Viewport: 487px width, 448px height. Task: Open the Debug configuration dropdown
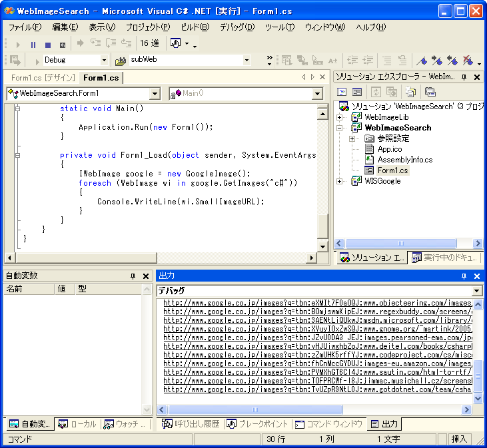(105, 60)
